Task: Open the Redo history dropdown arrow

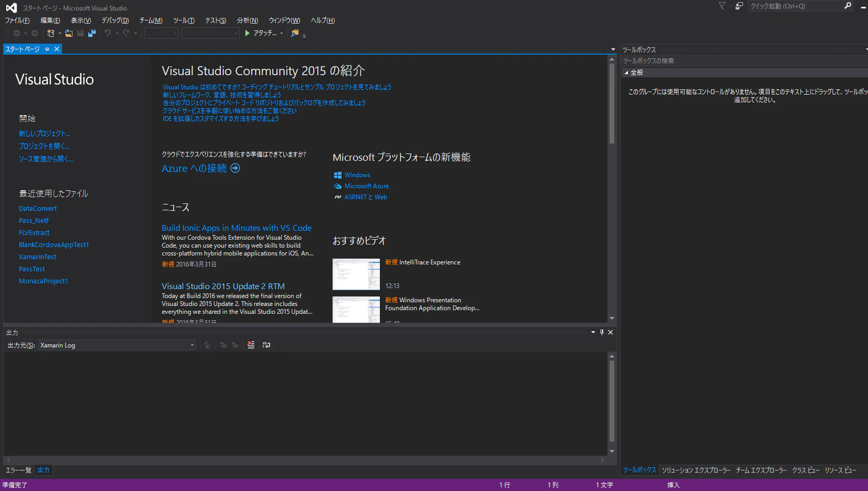Action: (135, 33)
